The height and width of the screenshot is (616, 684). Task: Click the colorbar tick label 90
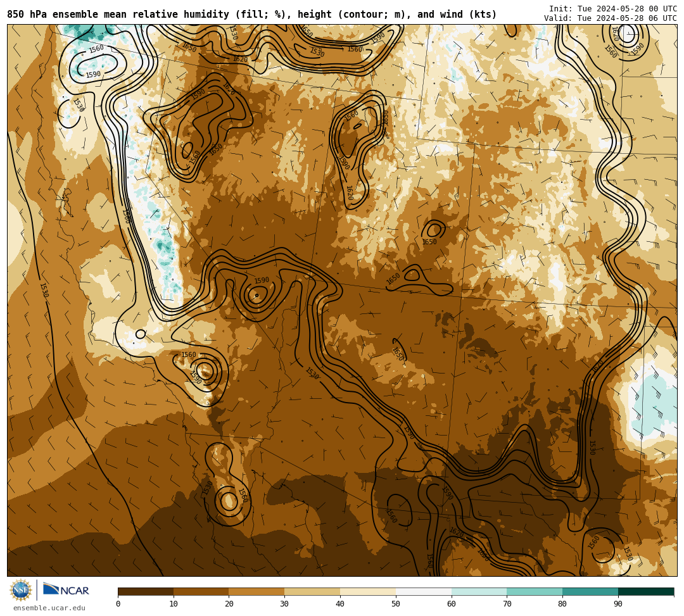[x=618, y=604]
